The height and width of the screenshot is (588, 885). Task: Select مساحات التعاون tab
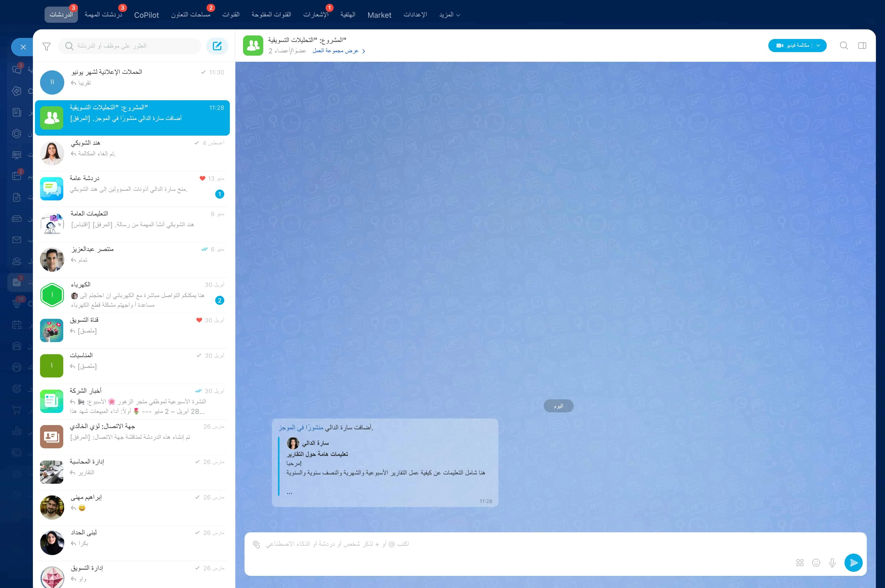(x=191, y=15)
